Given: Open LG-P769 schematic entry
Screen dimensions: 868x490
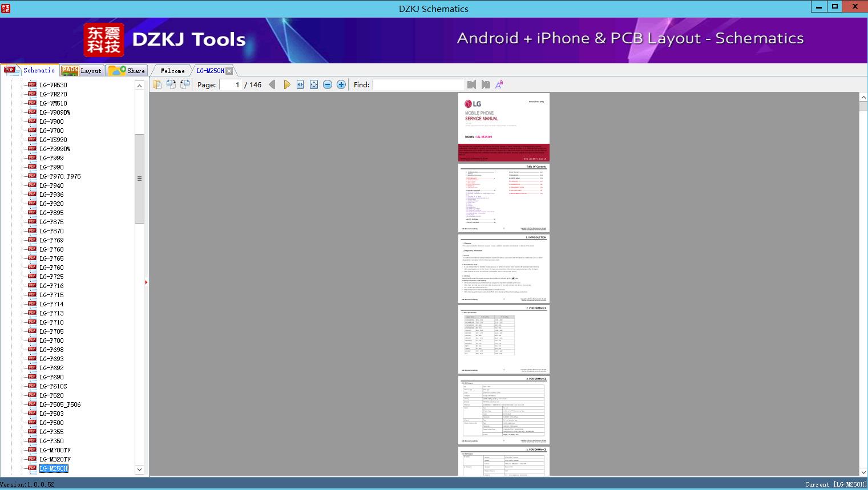Looking at the screenshot, I should coord(51,240).
